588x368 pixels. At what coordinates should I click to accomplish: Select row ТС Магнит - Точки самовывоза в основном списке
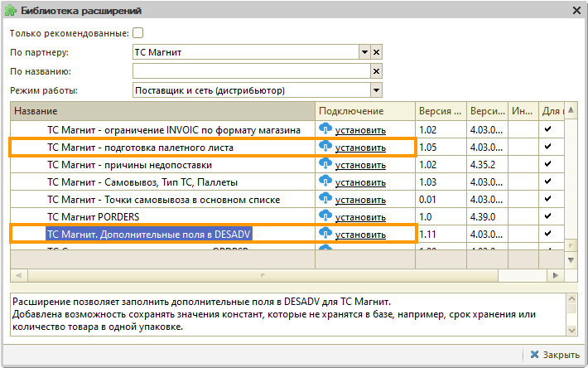click(x=163, y=200)
